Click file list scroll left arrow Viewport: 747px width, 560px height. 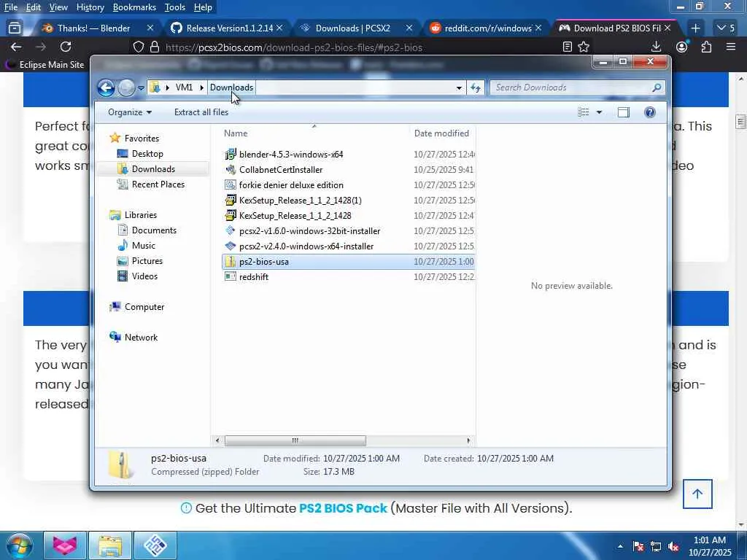[x=217, y=440]
